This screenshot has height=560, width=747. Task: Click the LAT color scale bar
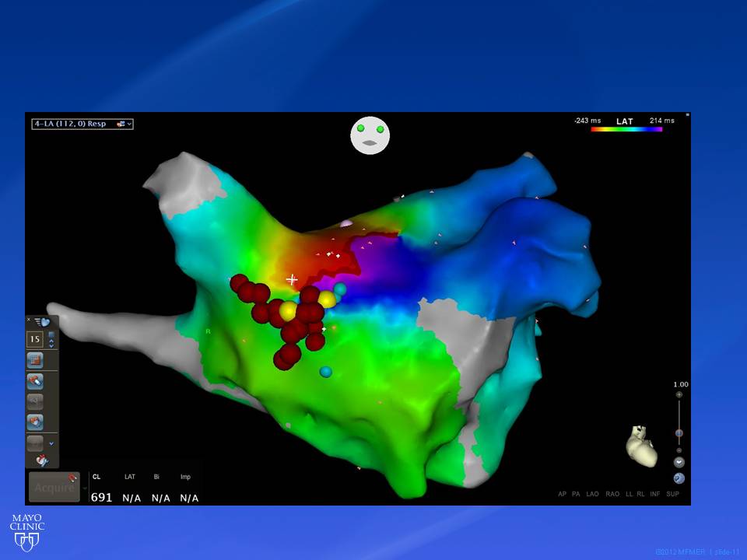tap(626, 129)
